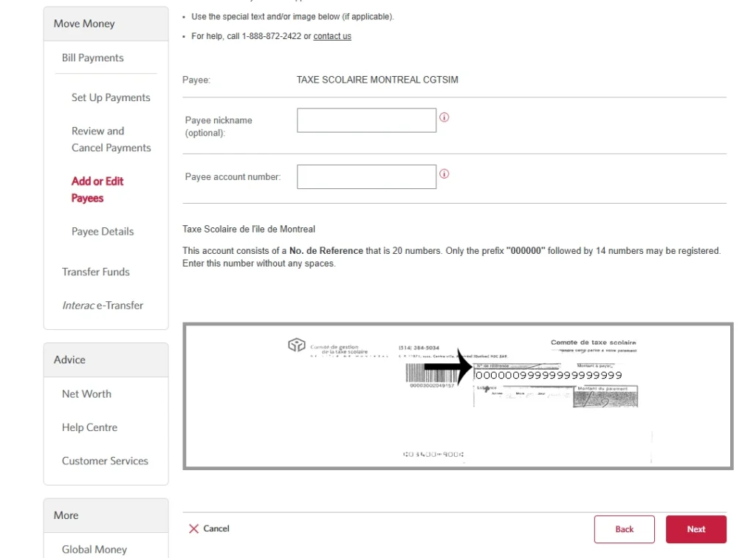Click info icon beside Payee account number
The height and width of the screenshot is (558, 756).
[444, 174]
